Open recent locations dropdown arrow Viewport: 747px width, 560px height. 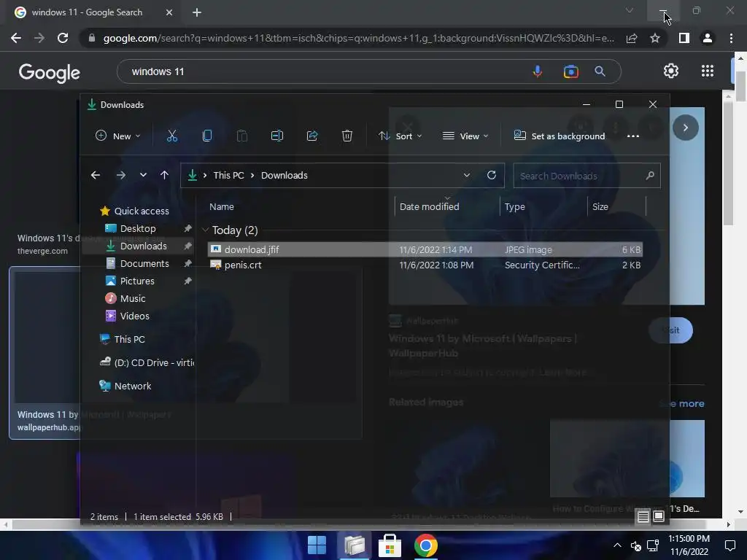(x=143, y=175)
